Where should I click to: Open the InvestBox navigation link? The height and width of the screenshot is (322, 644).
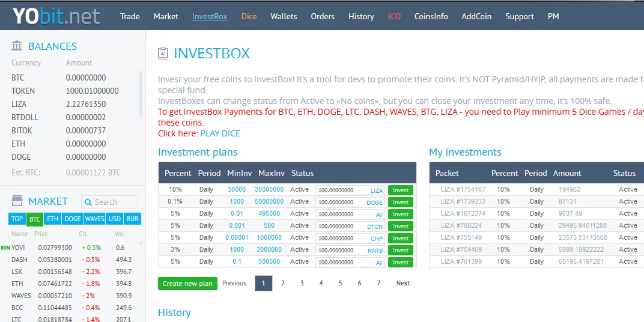point(210,16)
